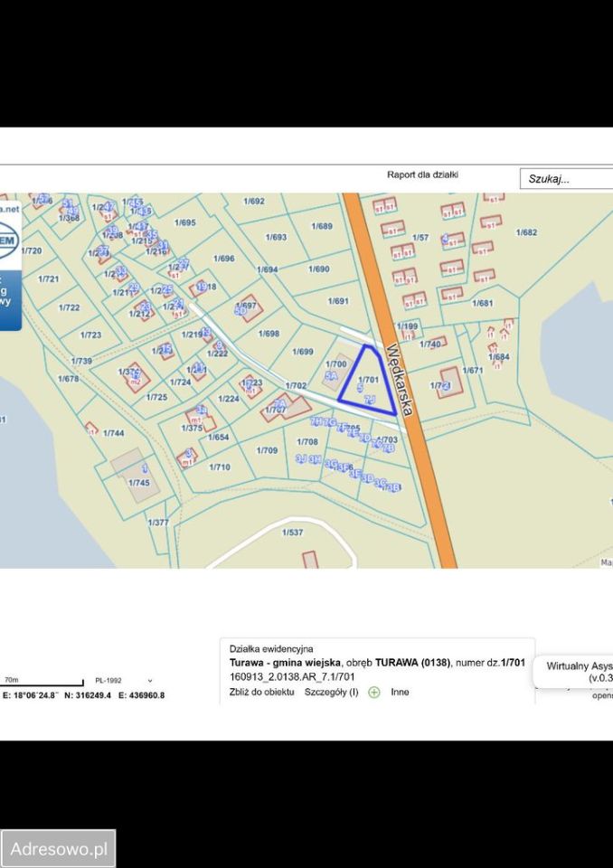Click the Adresowo.pl watermark logo
Screen dimensions: 613x868
(x=59, y=849)
